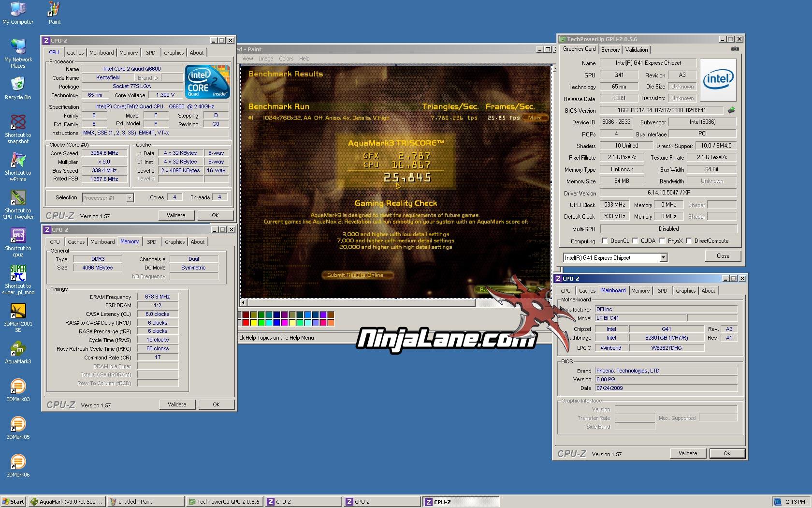The height and width of the screenshot is (508, 812).
Task: Open the Help menu in Paint
Action: pyautogui.click(x=304, y=59)
